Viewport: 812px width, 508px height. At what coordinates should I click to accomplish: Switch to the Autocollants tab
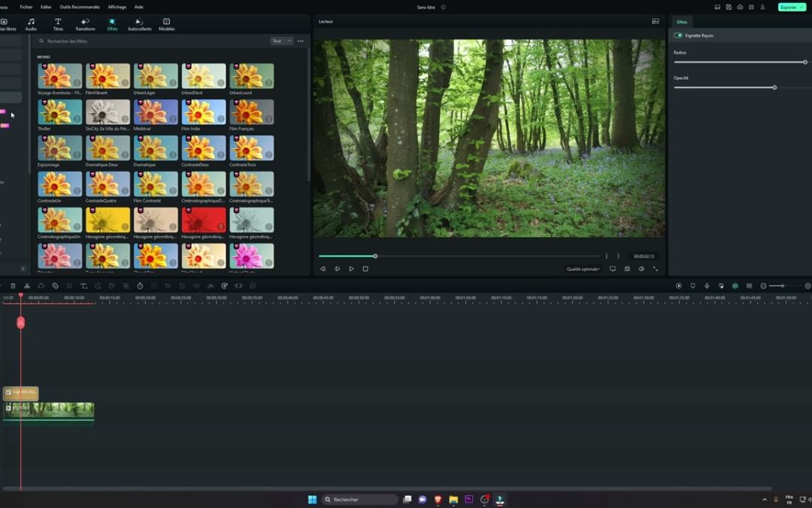coord(139,24)
